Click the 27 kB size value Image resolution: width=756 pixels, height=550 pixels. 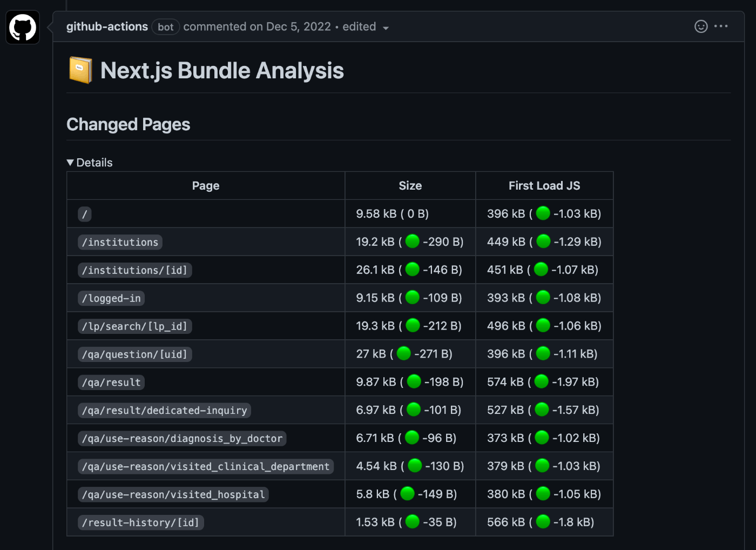(x=370, y=354)
